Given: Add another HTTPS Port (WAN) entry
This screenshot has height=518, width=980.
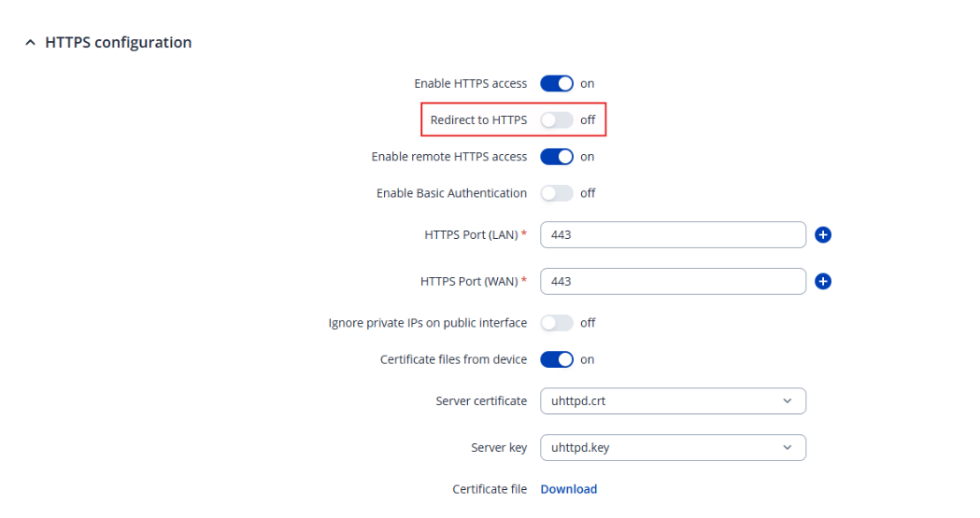Looking at the screenshot, I should click(823, 282).
